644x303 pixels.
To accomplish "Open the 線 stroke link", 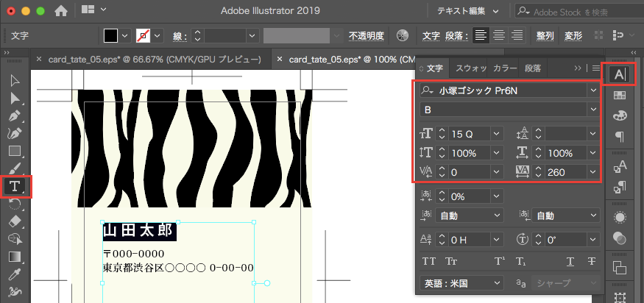I will pyautogui.click(x=180, y=37).
